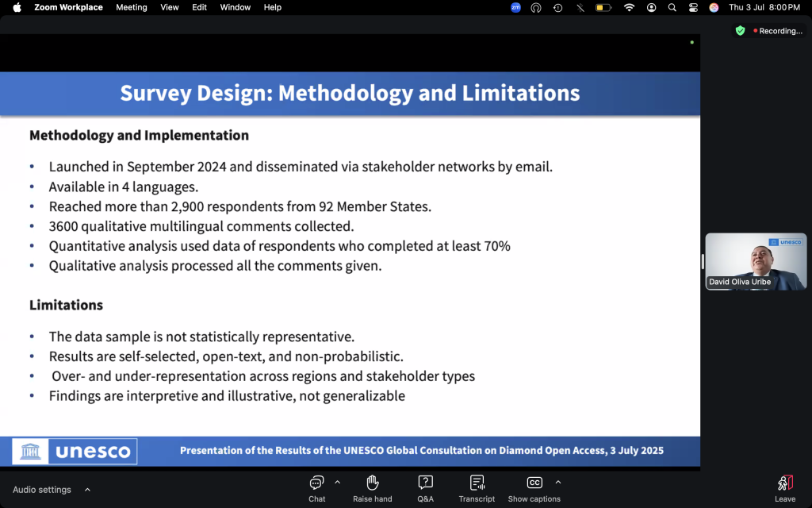Click the Recording indicator
The width and height of the screenshot is (812, 508).
tap(778, 31)
